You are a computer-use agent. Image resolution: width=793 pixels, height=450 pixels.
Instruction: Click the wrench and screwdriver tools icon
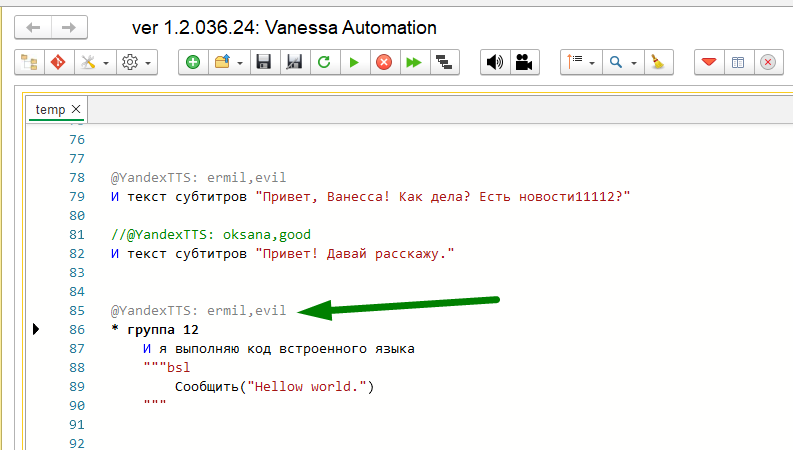[x=89, y=62]
